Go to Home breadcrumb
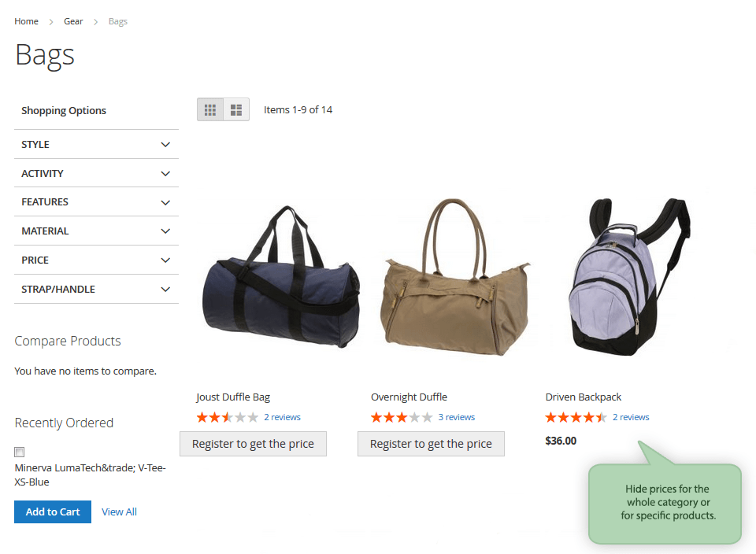This screenshot has width=756, height=554. click(x=27, y=21)
